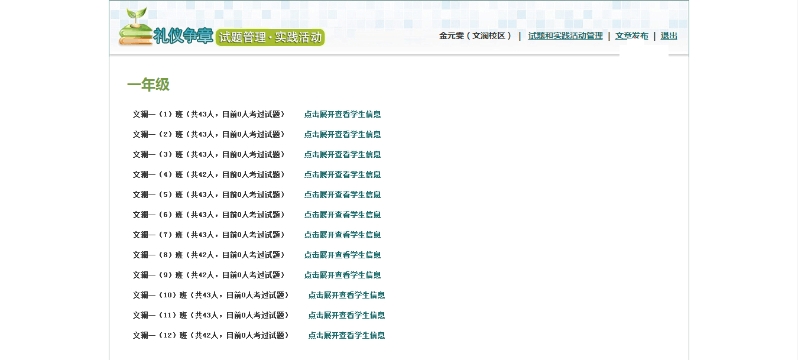
Task: Click the 一年级 grade heading
Action: (148, 85)
